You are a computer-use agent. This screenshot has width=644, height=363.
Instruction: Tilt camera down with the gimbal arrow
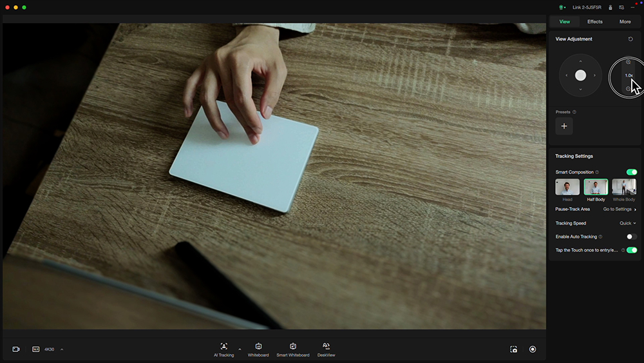click(x=580, y=89)
